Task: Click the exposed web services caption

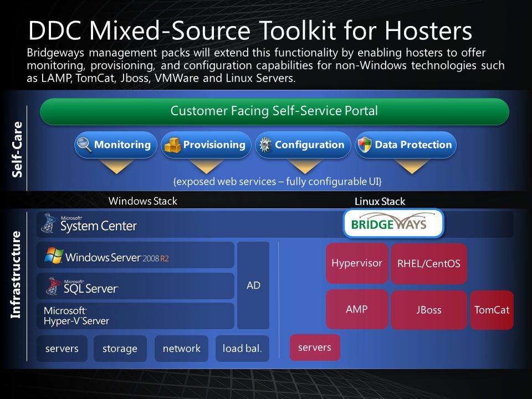Action: 278,182
